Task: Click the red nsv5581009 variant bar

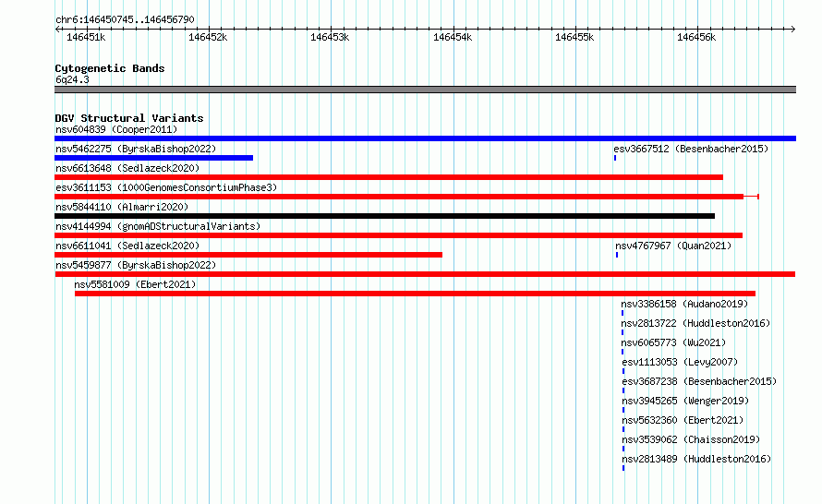Action: 415,294
